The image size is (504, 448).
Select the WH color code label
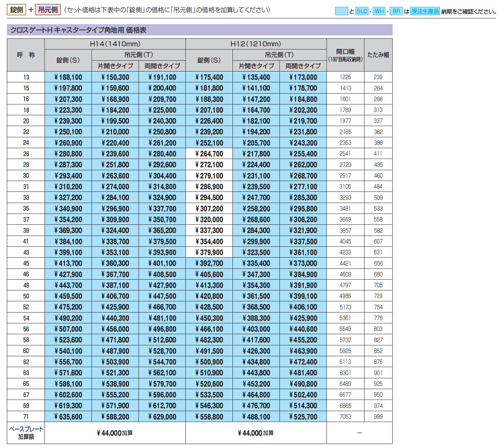click(379, 11)
